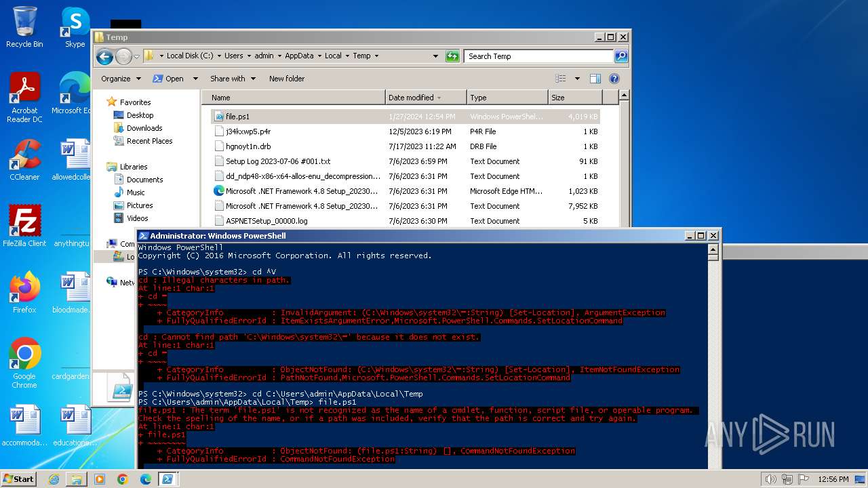Select ASPNETSetup_00000.log file

point(406,221)
